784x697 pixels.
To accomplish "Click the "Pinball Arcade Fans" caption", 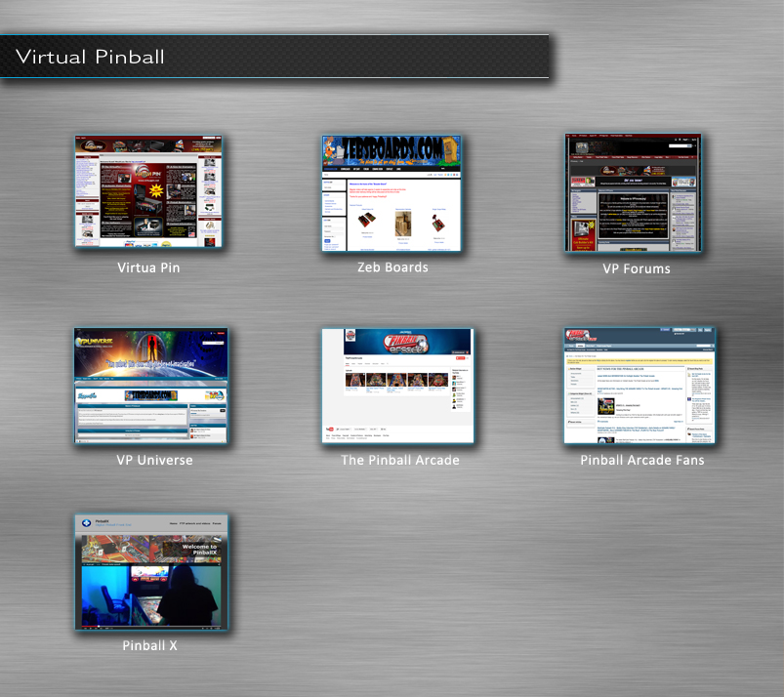I will click(642, 460).
